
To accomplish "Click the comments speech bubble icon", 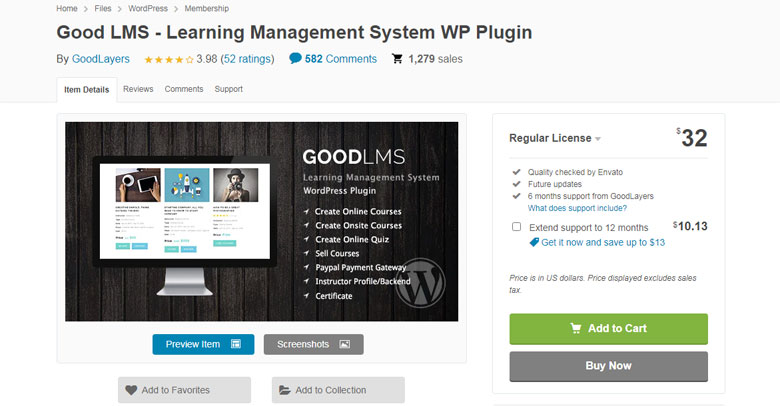I will (x=295, y=59).
